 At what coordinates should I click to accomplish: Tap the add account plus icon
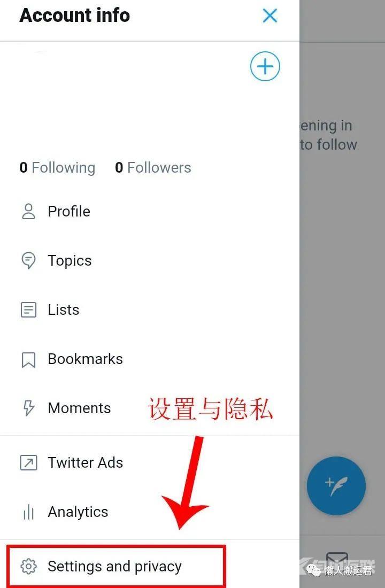coord(265,66)
